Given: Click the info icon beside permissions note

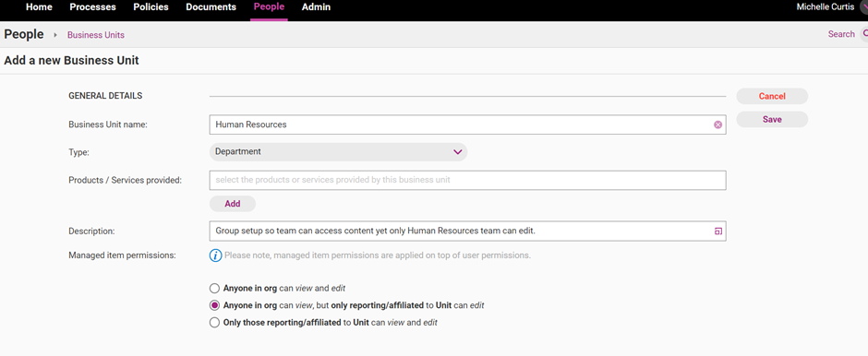Looking at the screenshot, I should tap(215, 256).
